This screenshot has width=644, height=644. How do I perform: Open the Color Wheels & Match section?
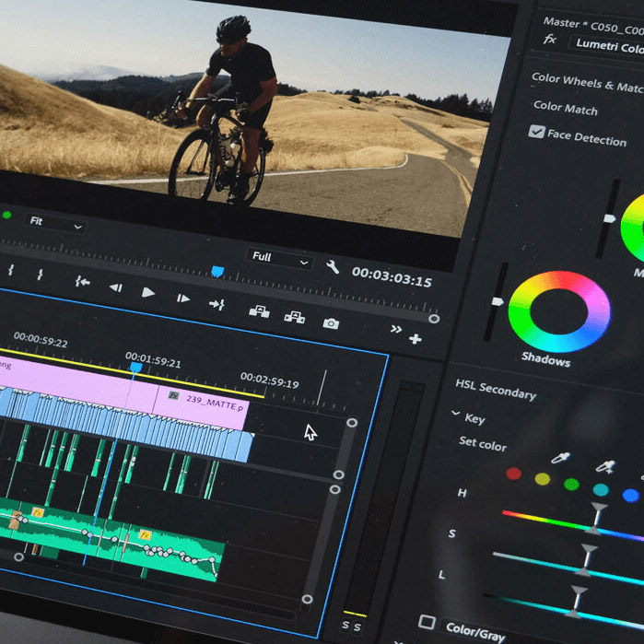pos(587,82)
